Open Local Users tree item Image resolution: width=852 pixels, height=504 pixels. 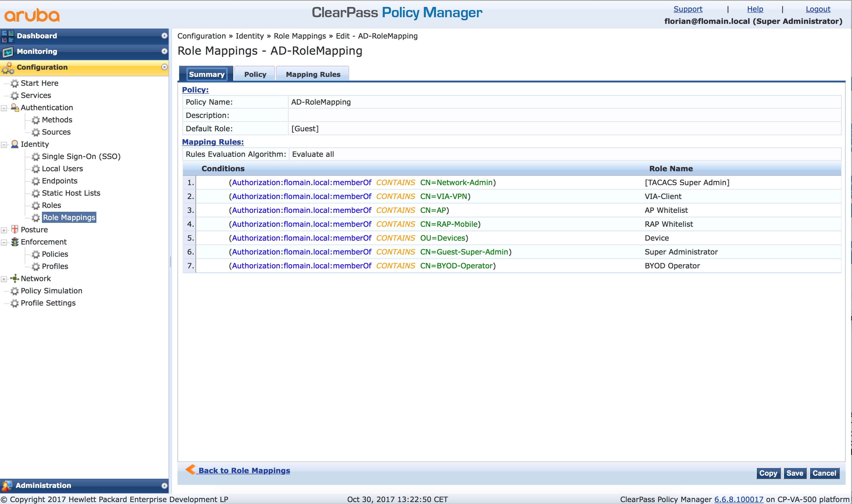(62, 169)
